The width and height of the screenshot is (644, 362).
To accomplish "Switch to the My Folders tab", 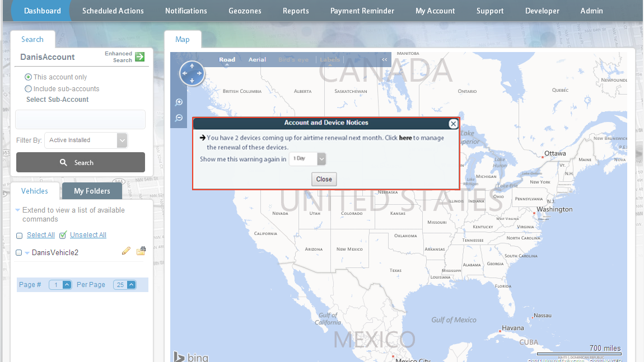I will coord(92,191).
